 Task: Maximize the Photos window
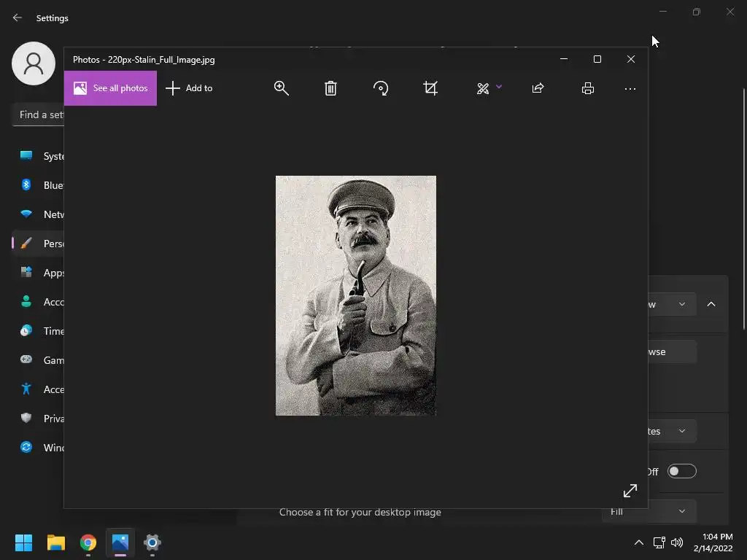click(x=597, y=59)
